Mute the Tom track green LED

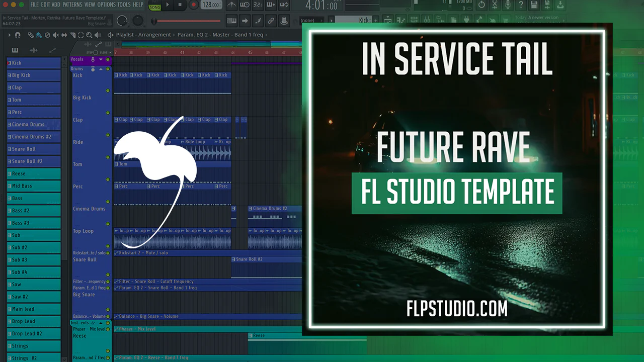click(108, 179)
